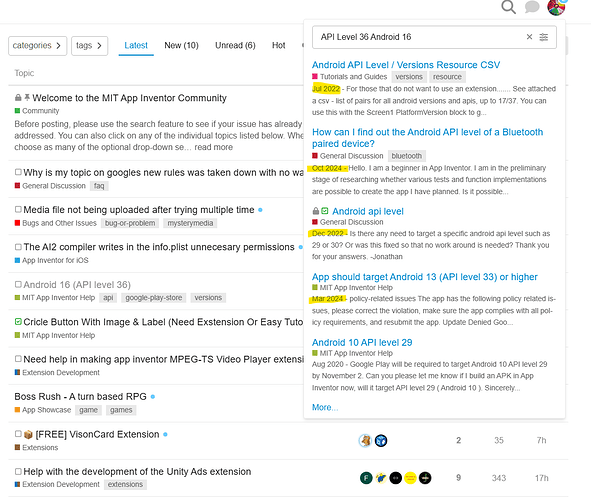Click the VisonCard package emoji icon
Image resolution: width=591 pixels, height=500 pixels.
28,434
